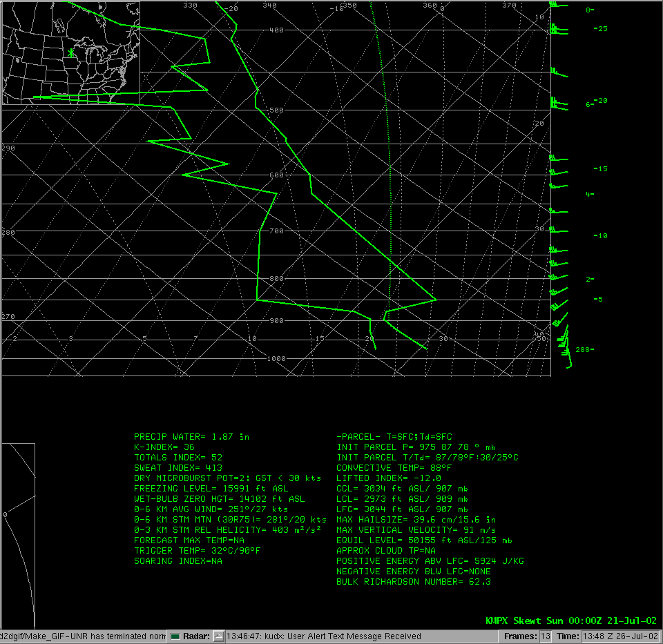Click the INIT PARCEL T/Td= 87/78°F line

pyautogui.click(x=427, y=458)
